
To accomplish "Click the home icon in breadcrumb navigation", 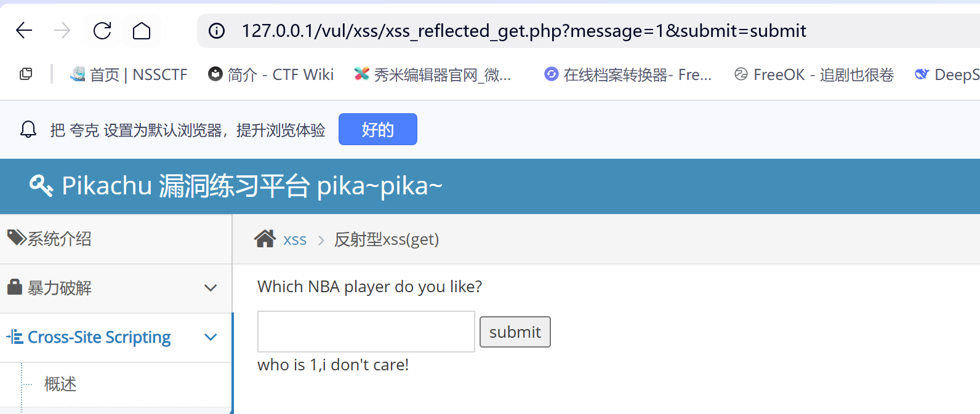I will coord(265,238).
